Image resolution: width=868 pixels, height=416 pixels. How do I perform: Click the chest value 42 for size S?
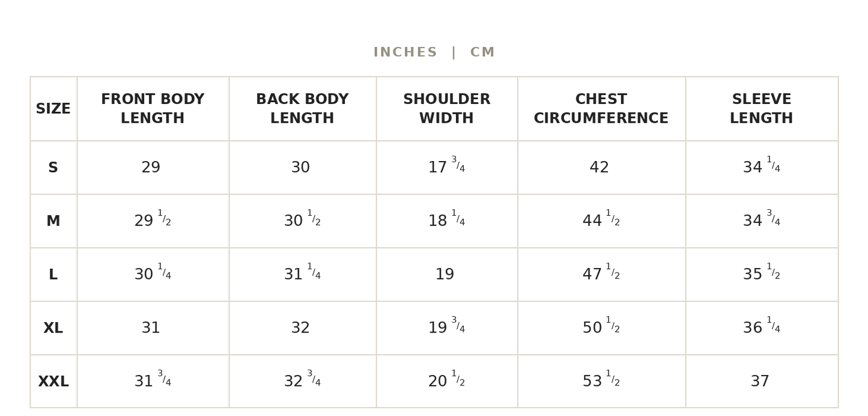pos(599,168)
